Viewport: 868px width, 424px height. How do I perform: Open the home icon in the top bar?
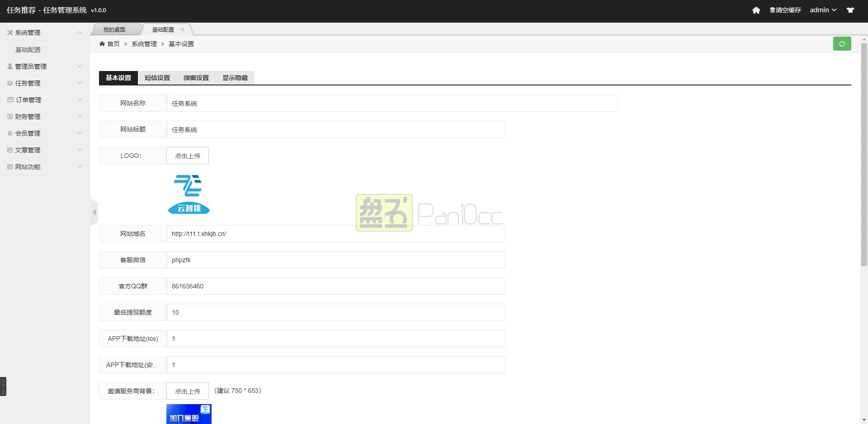pos(756,10)
